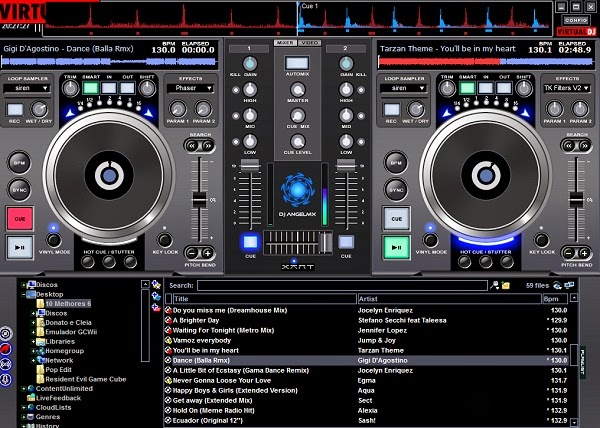Click the right deck CUE button

(x=396, y=219)
